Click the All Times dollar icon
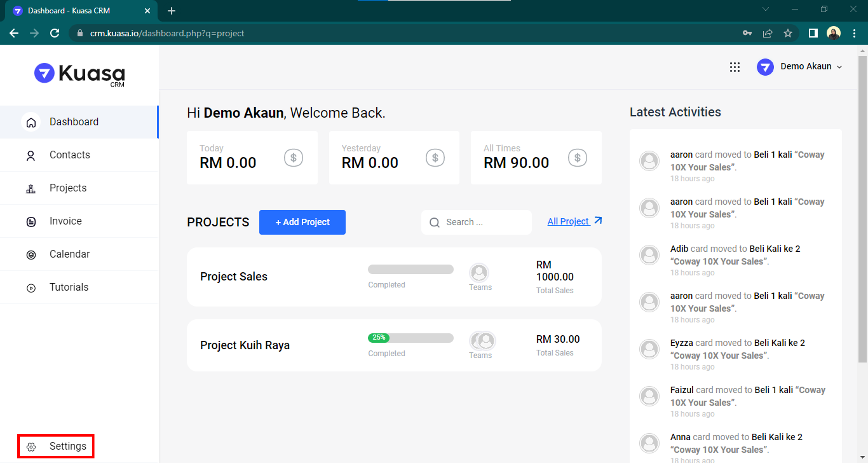 pos(577,158)
